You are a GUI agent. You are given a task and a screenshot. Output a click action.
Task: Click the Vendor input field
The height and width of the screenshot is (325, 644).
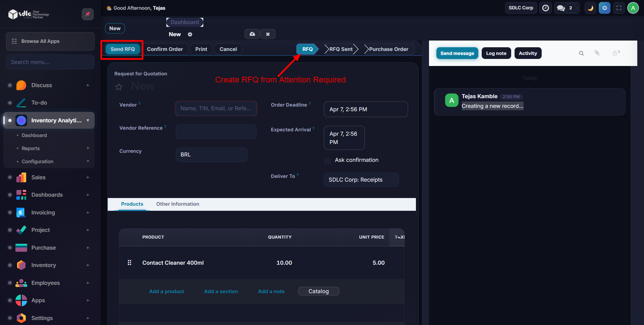point(216,109)
